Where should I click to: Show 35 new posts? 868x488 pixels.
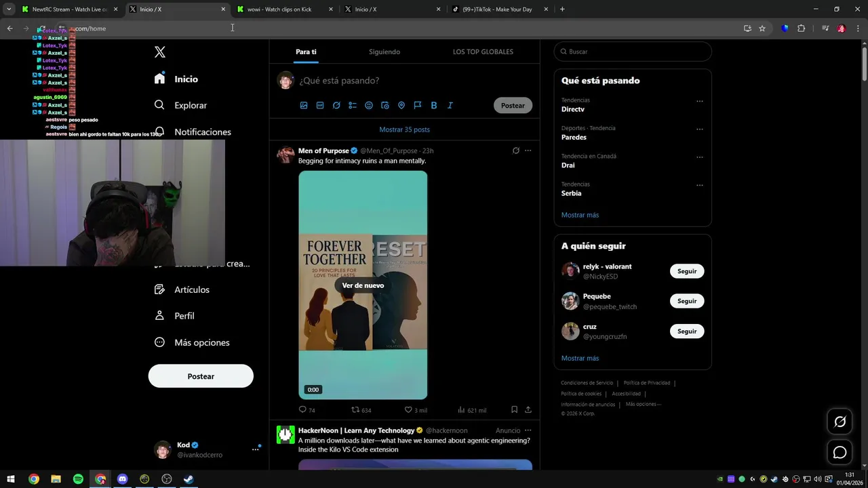pos(404,129)
